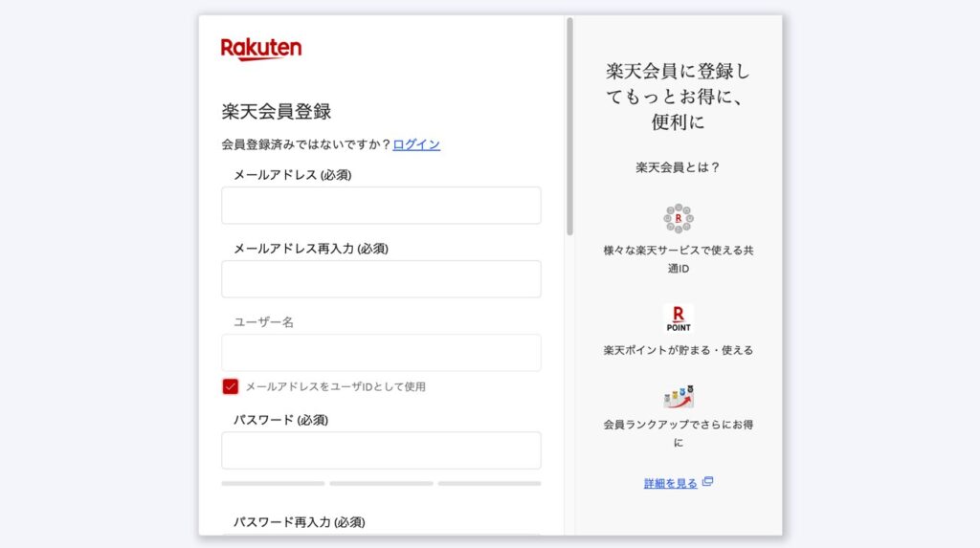Uncheck メールアドレスをユーザIDとして使用 checkbox
Screen dimensions: 980x548
tap(231, 386)
